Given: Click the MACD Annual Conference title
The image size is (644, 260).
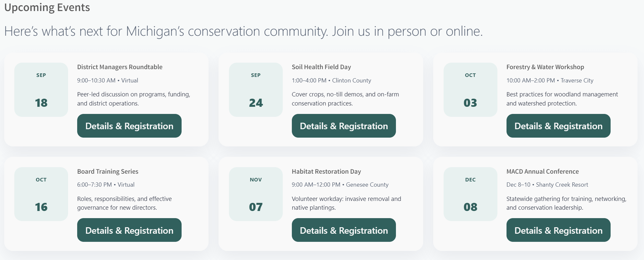Looking at the screenshot, I should coord(543,171).
